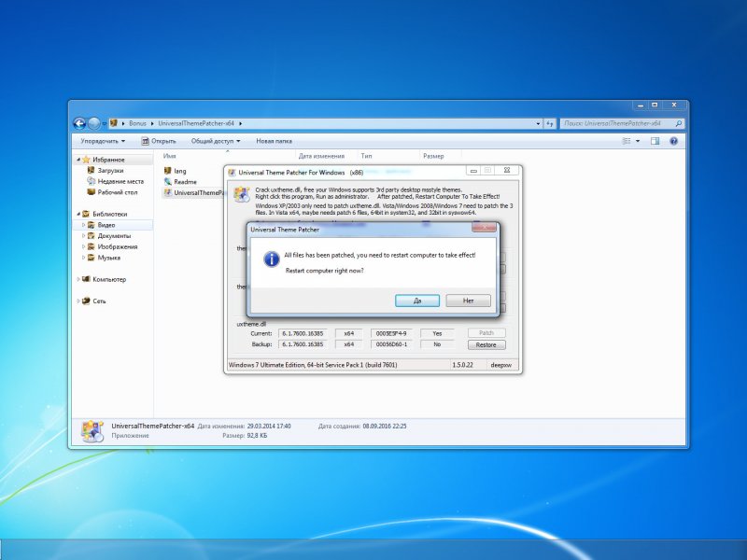Image resolution: width=747 pixels, height=560 pixels.
Task: Click UniversalThemePatcher-x64 breadcrumb segment
Action: tap(196, 123)
